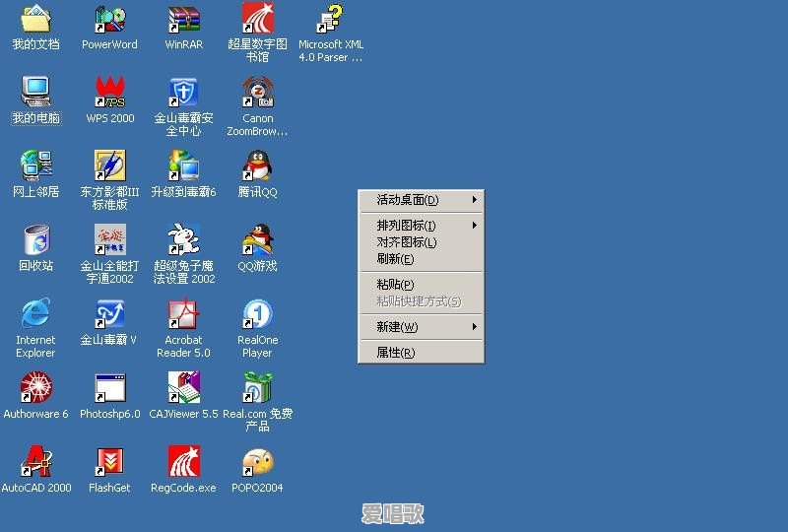Viewport: 788px width, 532px height.
Task: Open the 活动桌面(D) submenu
Action: pos(422,200)
